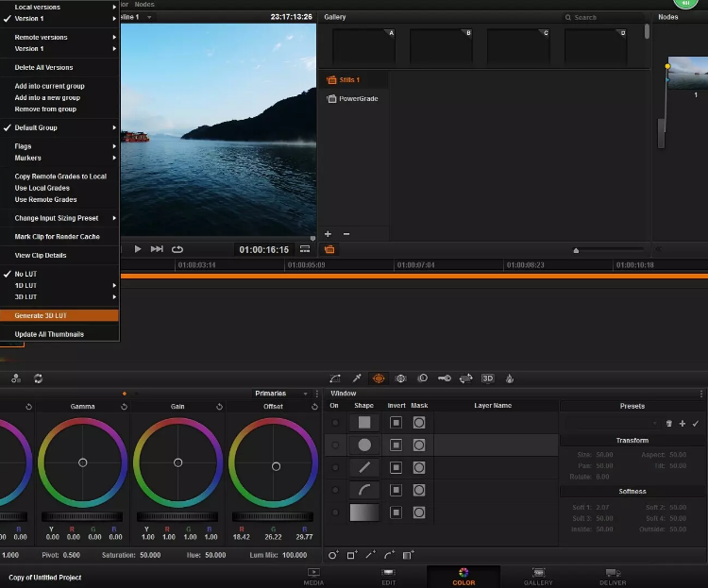Viewport: 708px width, 588px height.
Task: Open the Primaries mode dropdown
Action: pyautogui.click(x=280, y=394)
